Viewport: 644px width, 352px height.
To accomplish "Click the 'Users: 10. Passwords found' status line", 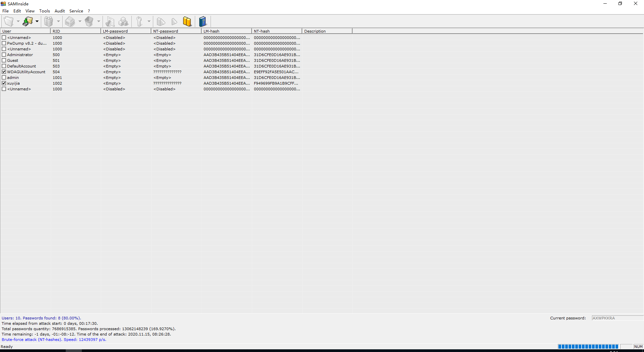I will click(x=41, y=318).
